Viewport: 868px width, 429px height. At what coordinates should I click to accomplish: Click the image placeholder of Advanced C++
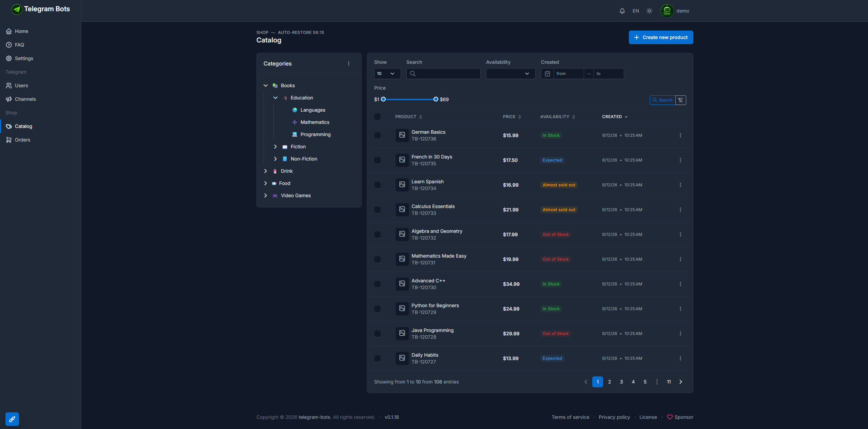click(x=402, y=284)
